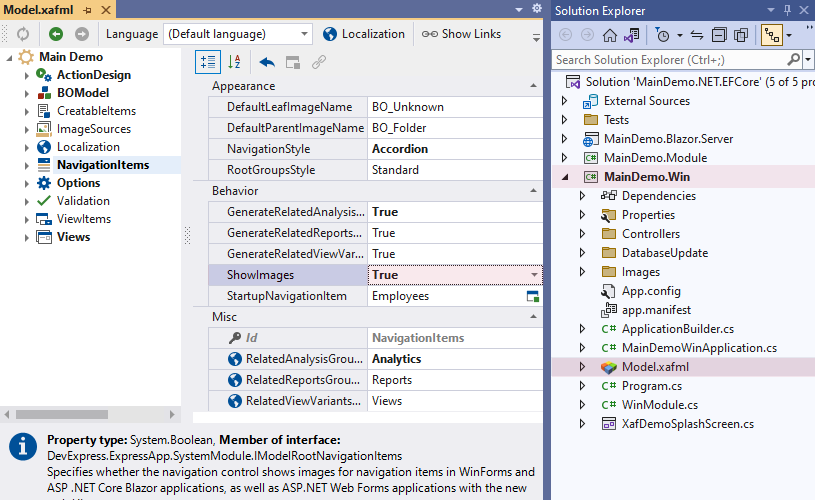
Task: Open the ShowImages value dropdown arrow
Action: 534,275
